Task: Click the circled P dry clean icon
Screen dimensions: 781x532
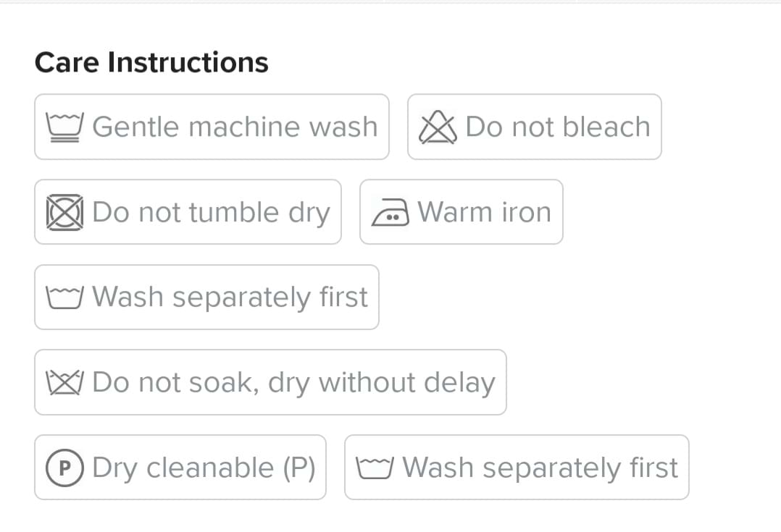Action: point(65,468)
